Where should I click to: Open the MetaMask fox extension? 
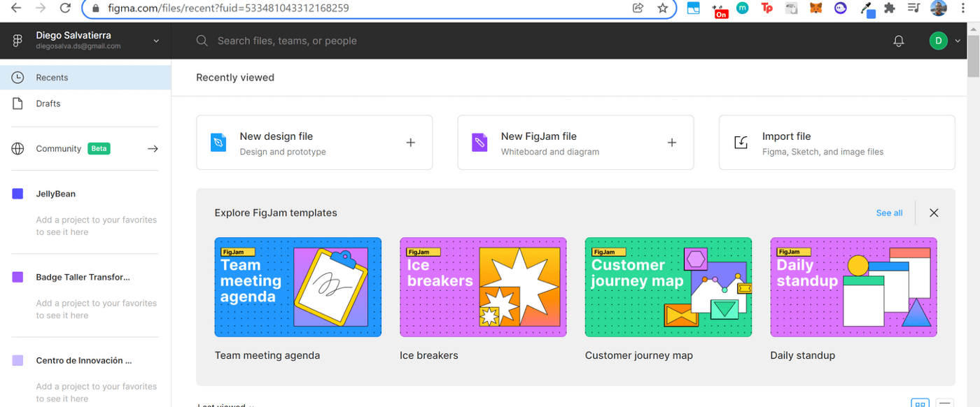(816, 8)
